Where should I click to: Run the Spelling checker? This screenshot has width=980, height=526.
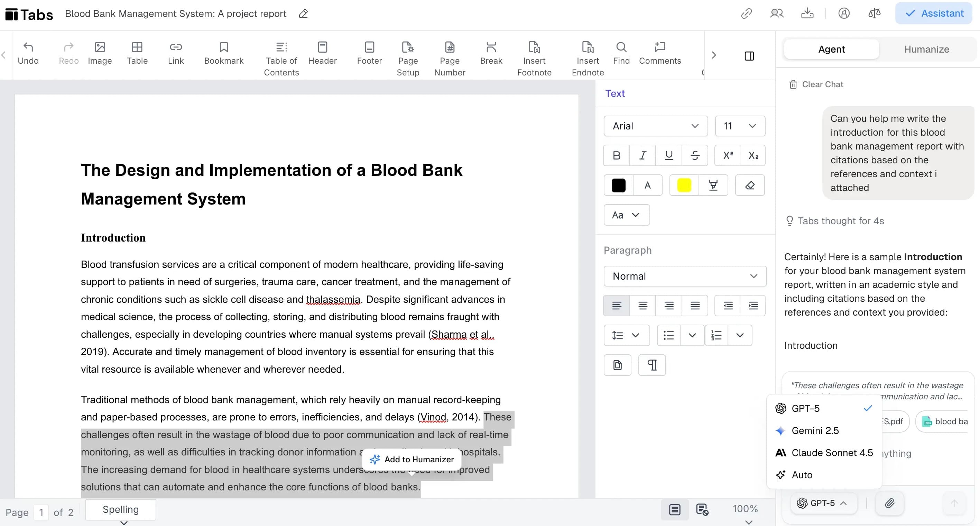pyautogui.click(x=120, y=510)
